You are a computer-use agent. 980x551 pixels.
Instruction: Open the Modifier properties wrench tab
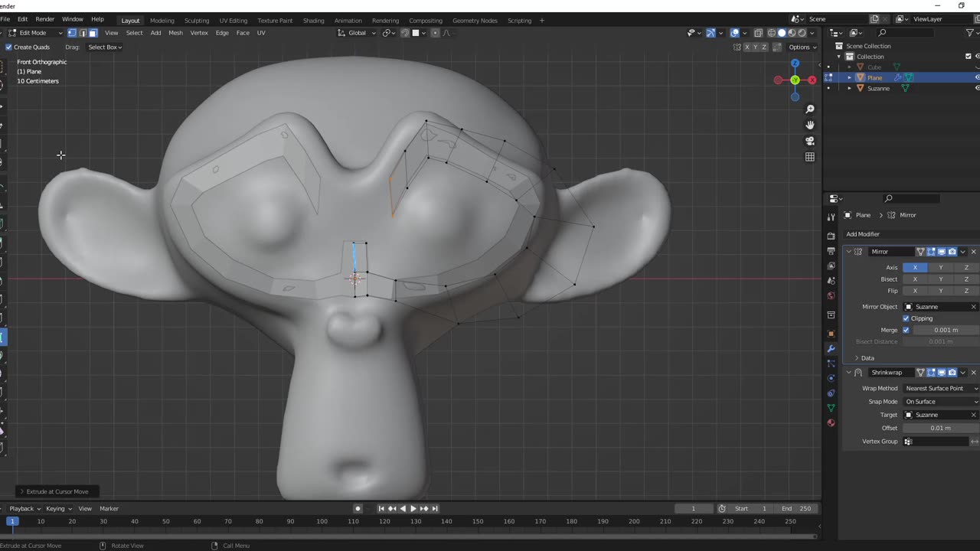pyautogui.click(x=831, y=349)
